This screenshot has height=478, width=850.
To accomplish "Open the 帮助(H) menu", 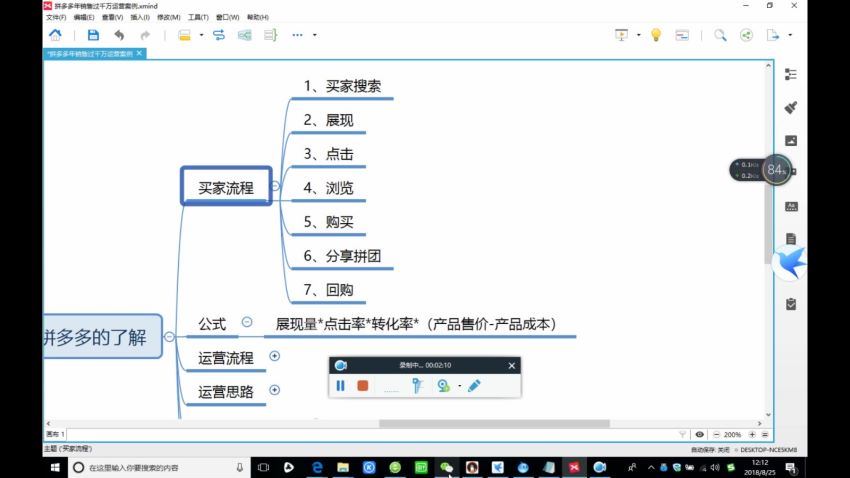I will [257, 17].
